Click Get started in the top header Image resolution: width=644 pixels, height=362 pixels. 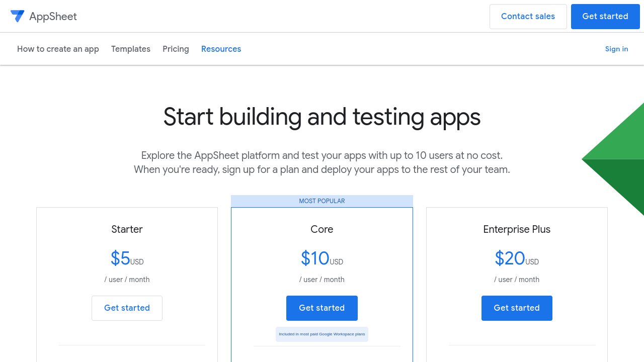click(605, 17)
